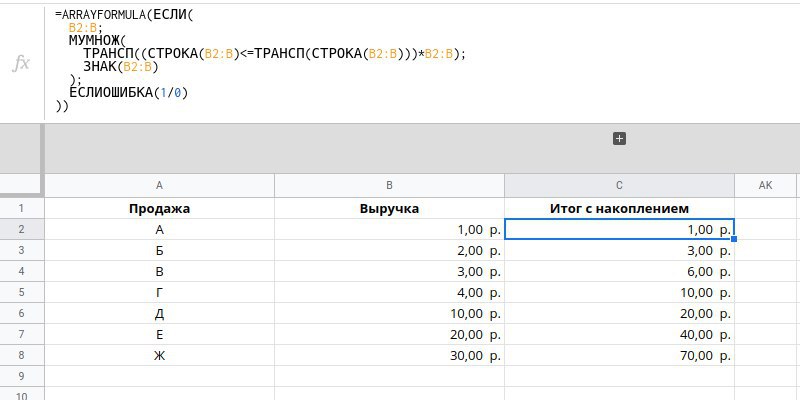Click empty cell A9
Image resolution: width=800 pixels, height=400 pixels.
(159, 376)
